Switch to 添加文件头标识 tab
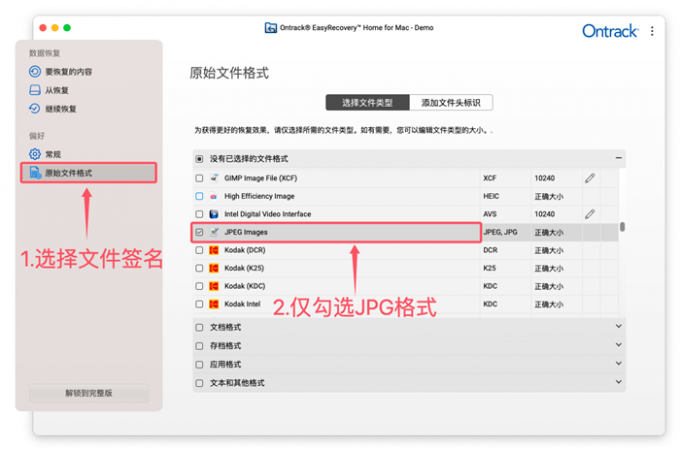The height and width of the screenshot is (449, 680). tap(451, 103)
